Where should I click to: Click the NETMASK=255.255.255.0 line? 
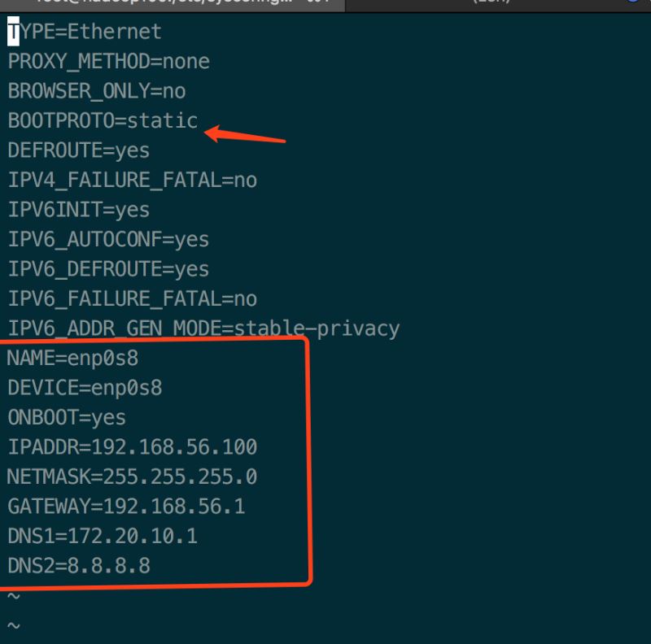point(133,476)
